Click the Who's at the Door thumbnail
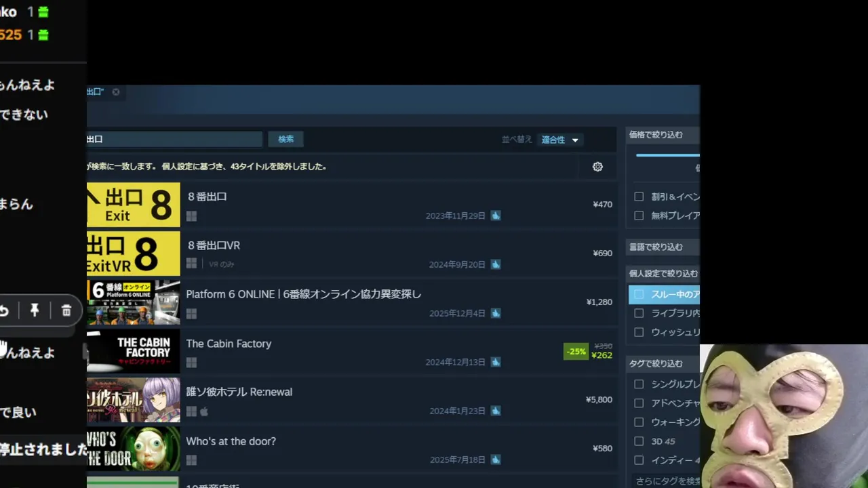The width and height of the screenshot is (868, 488). point(134,449)
